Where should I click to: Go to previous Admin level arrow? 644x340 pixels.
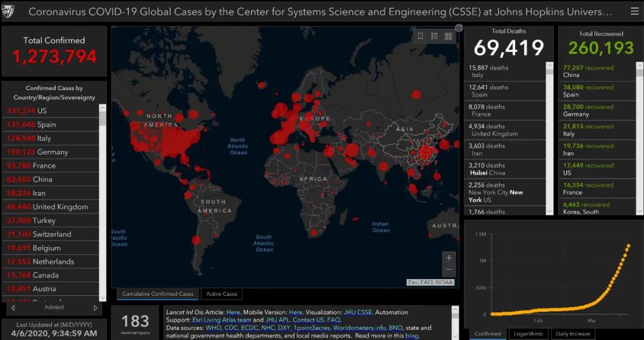click(x=13, y=308)
